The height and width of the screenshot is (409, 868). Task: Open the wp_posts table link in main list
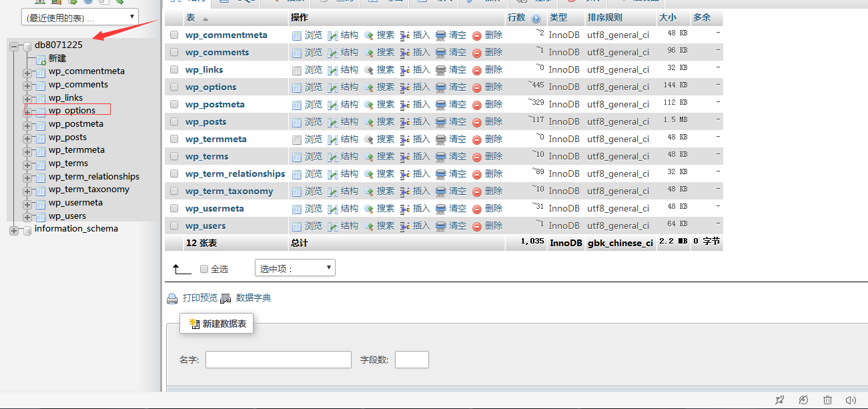pyautogui.click(x=205, y=122)
